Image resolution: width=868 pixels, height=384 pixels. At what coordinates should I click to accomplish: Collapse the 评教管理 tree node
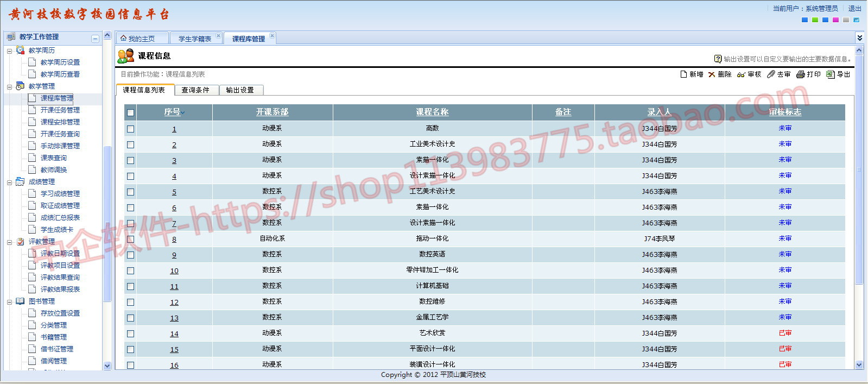(9, 242)
